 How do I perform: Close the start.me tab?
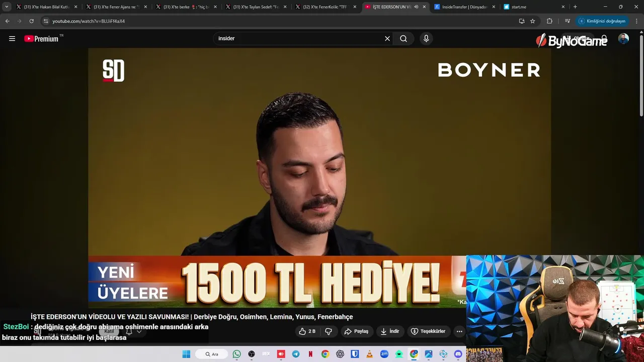tap(563, 7)
